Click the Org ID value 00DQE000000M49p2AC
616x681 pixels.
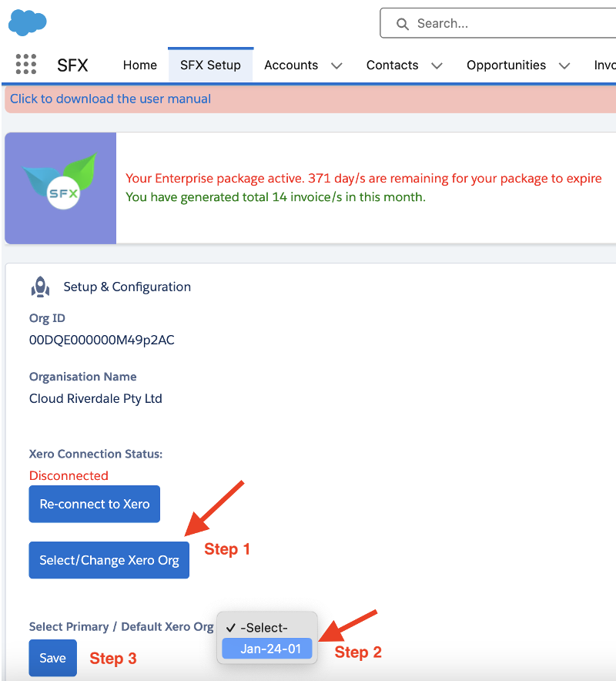pos(102,340)
